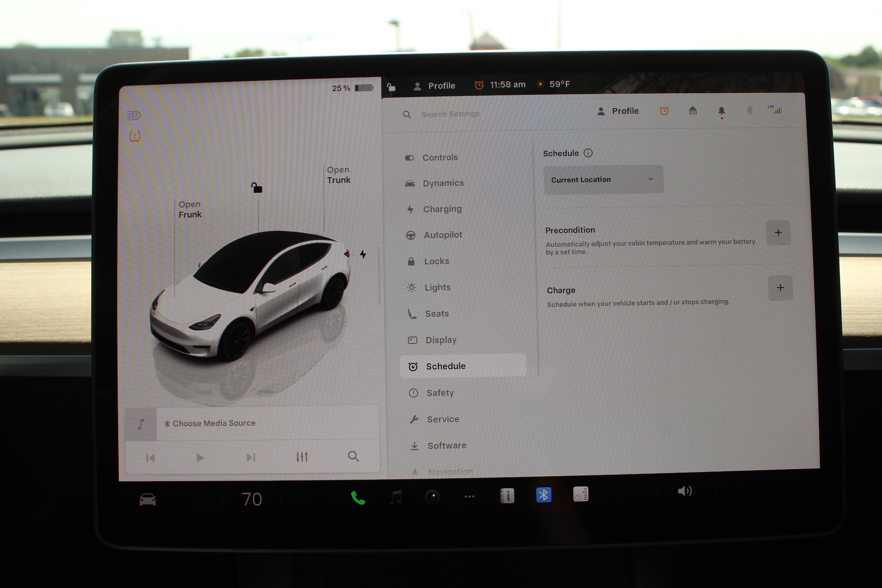Open the Locks settings menu
Screen dimensions: 882x588
point(428,261)
